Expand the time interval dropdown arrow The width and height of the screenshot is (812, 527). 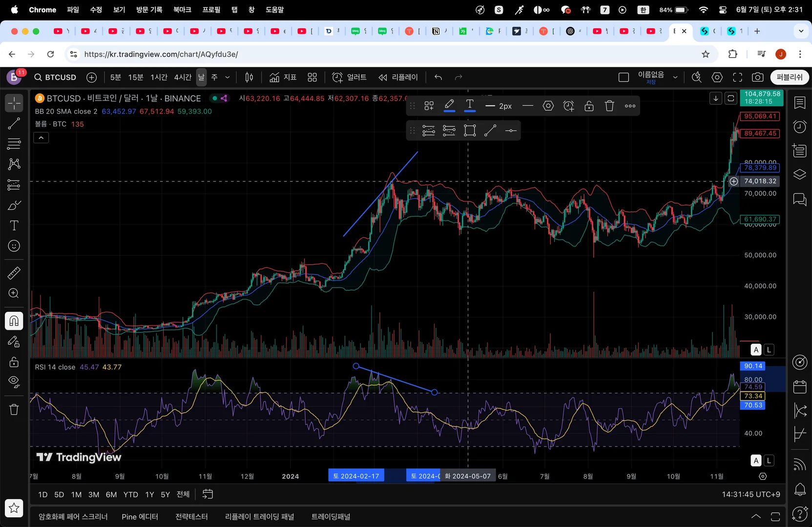[x=227, y=78]
